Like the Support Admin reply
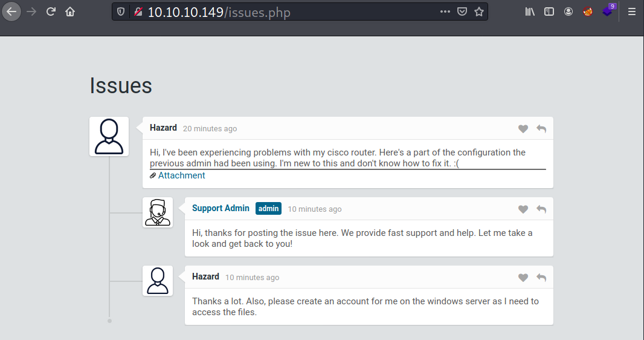Image resolution: width=644 pixels, height=340 pixels. coord(523,209)
